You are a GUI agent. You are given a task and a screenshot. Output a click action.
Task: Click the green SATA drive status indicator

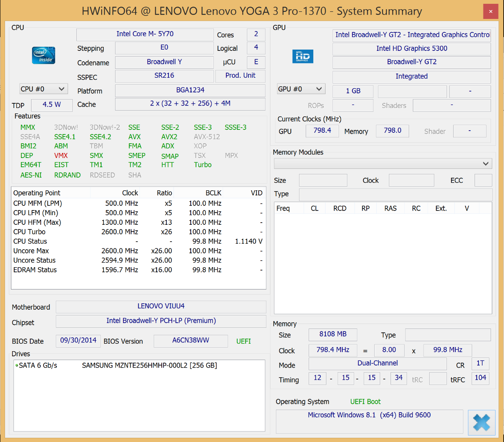[x=17, y=366]
